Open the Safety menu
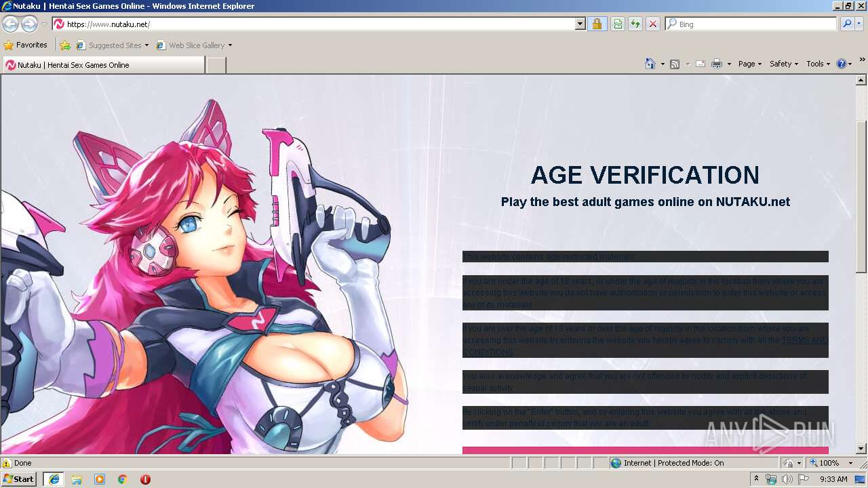This screenshot has width=868, height=488. coord(784,64)
